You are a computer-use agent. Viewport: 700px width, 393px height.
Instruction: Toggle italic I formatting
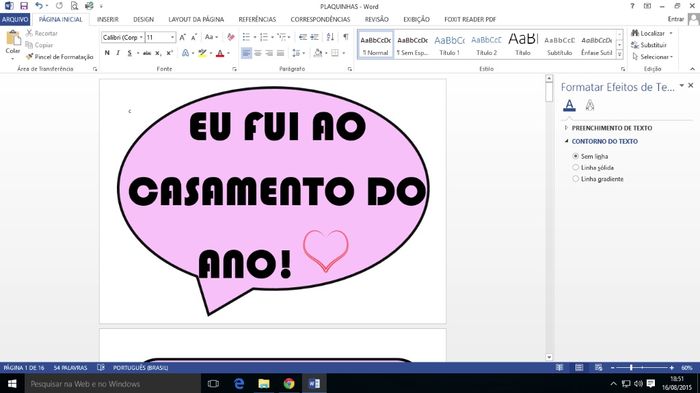coord(118,53)
